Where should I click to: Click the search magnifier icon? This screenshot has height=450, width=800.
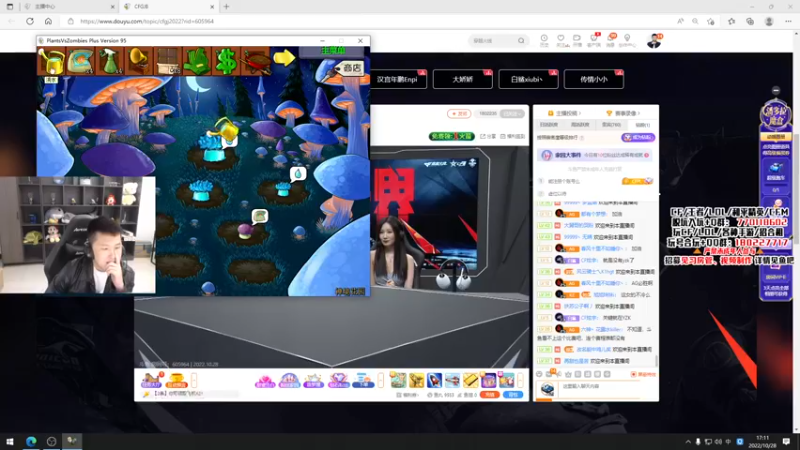(521, 40)
